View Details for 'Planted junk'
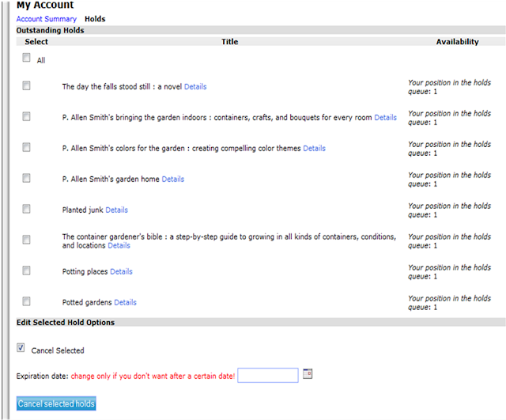 pos(116,210)
